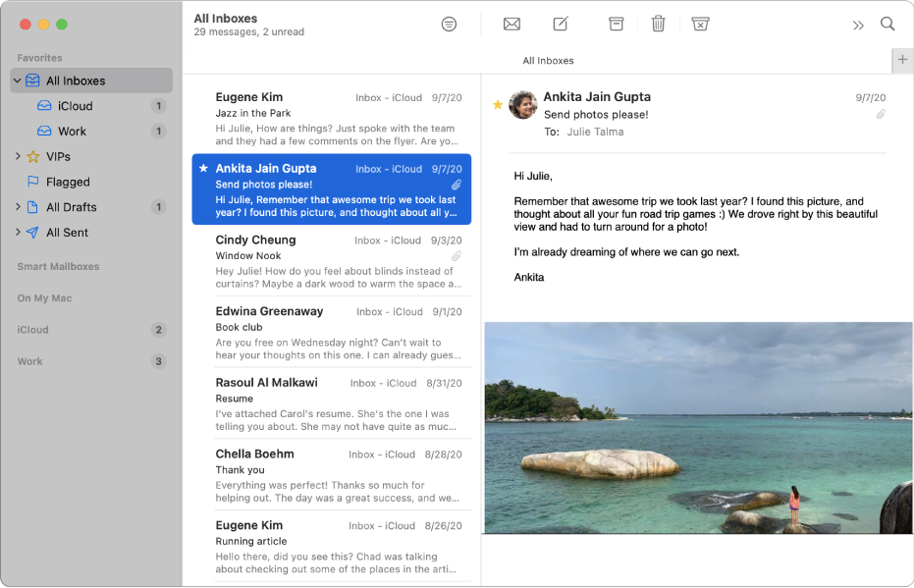Check for new mail with the envelope icon
Viewport: 914px width, 588px height.
[511, 24]
